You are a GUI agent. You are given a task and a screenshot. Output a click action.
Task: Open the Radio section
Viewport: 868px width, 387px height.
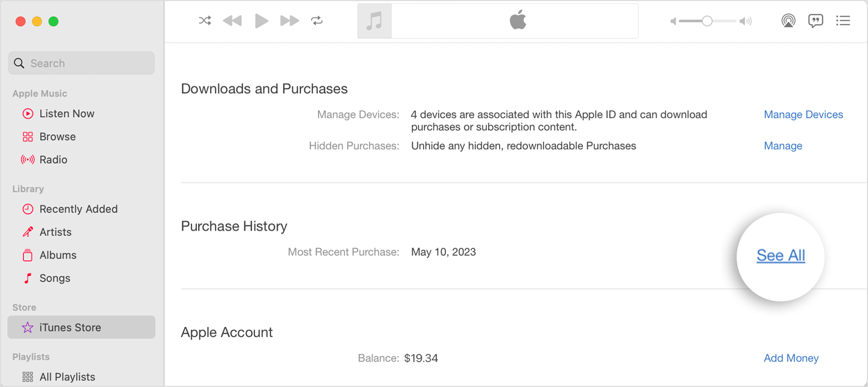pyautogui.click(x=53, y=160)
